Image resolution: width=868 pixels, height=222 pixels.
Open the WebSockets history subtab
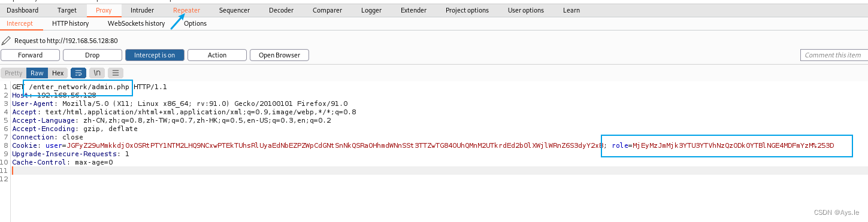[136, 23]
